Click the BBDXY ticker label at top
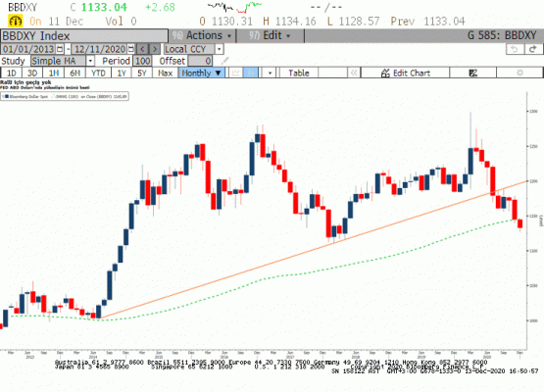544x392 pixels. pos(23,7)
